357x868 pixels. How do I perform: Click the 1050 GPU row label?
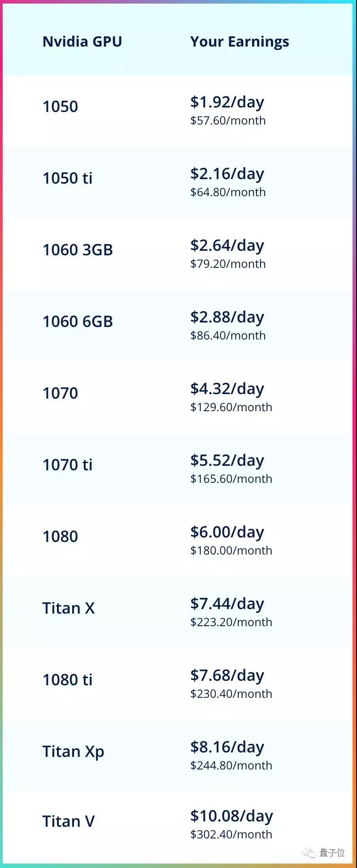click(x=60, y=107)
